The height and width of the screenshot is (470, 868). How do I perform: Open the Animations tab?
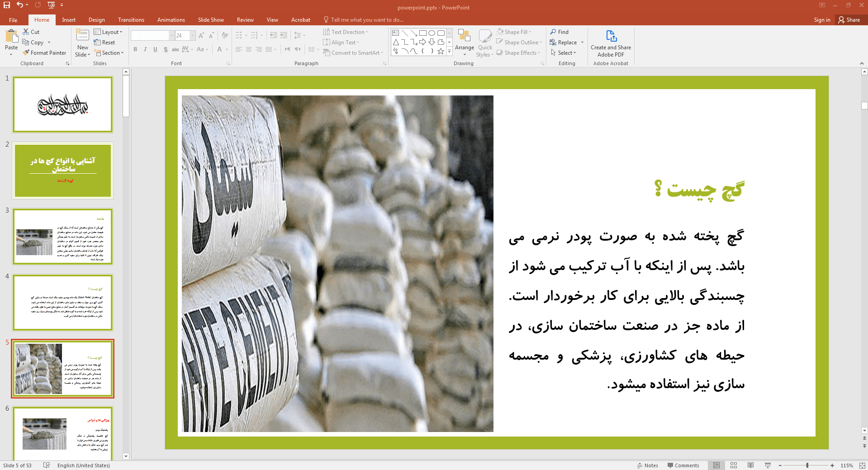tap(171, 20)
